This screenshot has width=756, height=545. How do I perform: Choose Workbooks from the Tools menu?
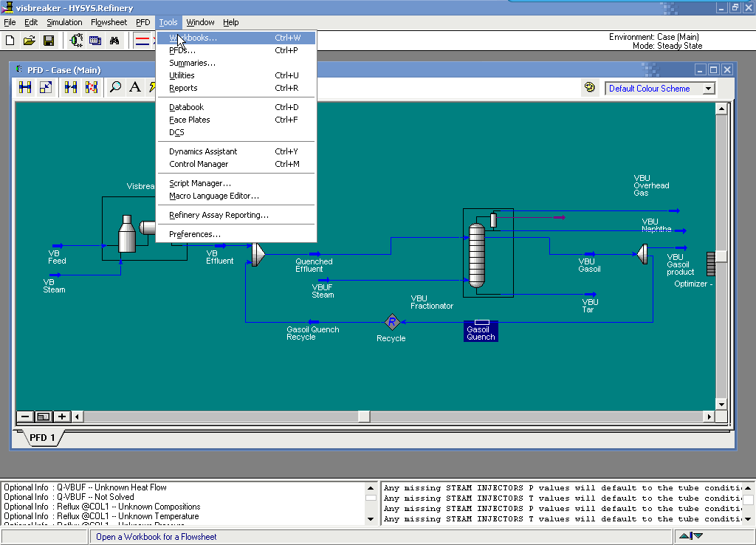[x=236, y=38]
